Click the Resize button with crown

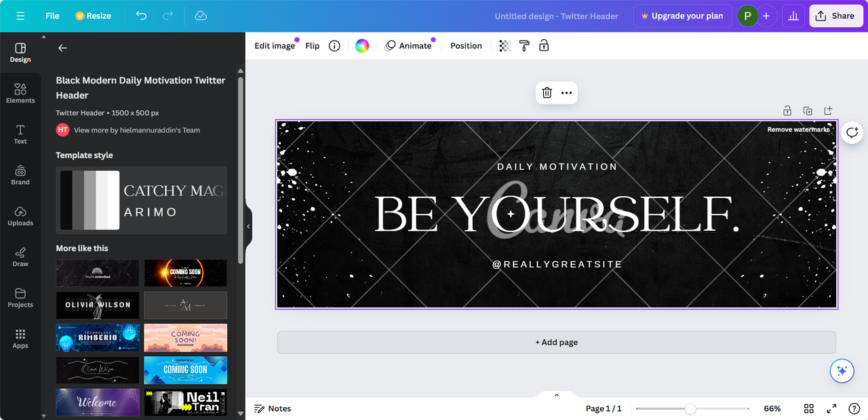[94, 16]
